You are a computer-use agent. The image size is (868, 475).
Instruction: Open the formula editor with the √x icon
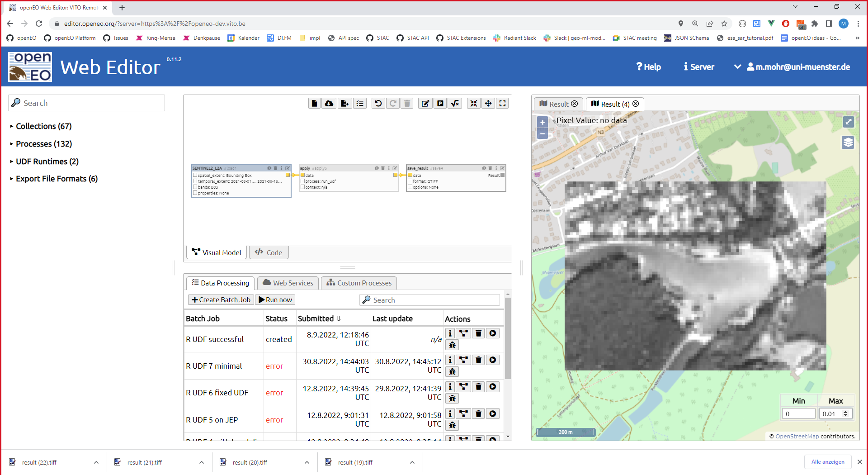tap(455, 103)
